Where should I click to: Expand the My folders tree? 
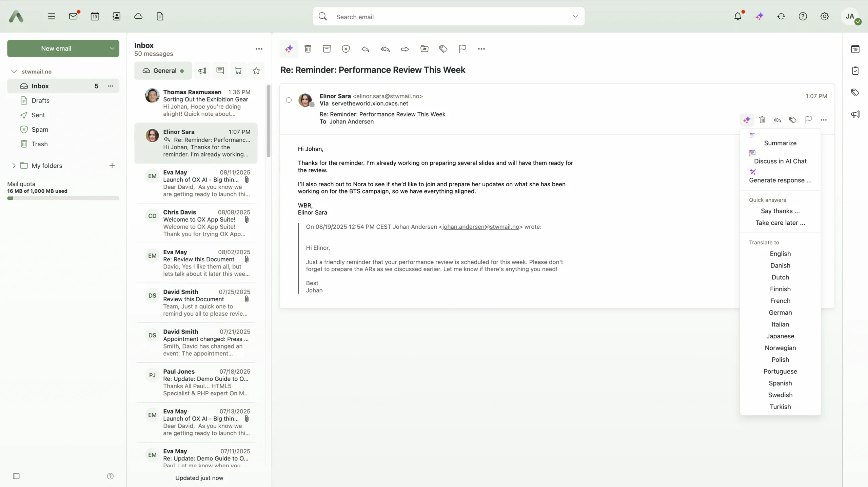tap(14, 166)
